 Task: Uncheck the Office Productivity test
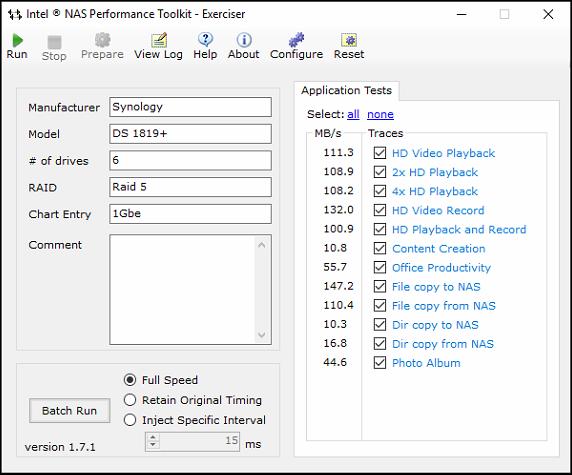(x=380, y=267)
